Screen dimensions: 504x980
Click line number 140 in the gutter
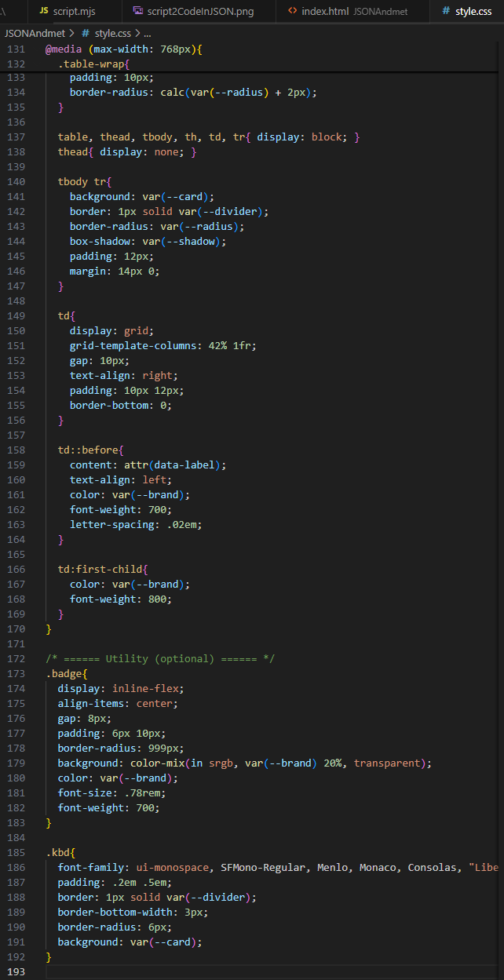coord(16,181)
